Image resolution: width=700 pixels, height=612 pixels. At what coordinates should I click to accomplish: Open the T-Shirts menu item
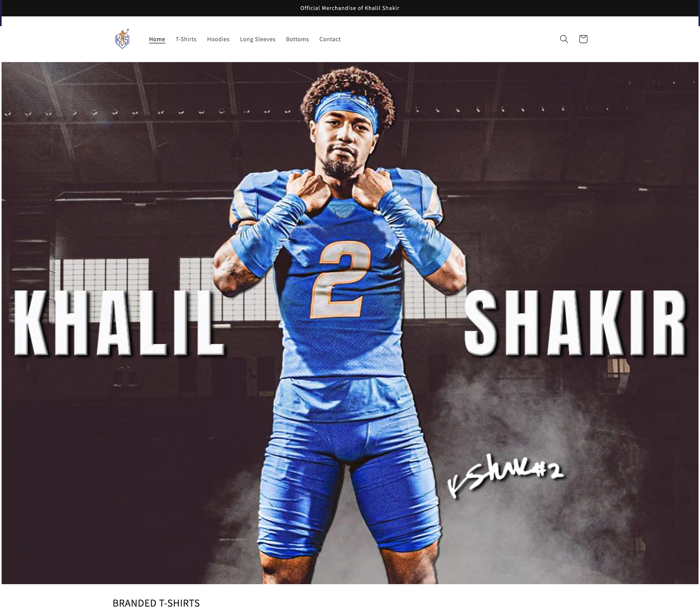186,39
